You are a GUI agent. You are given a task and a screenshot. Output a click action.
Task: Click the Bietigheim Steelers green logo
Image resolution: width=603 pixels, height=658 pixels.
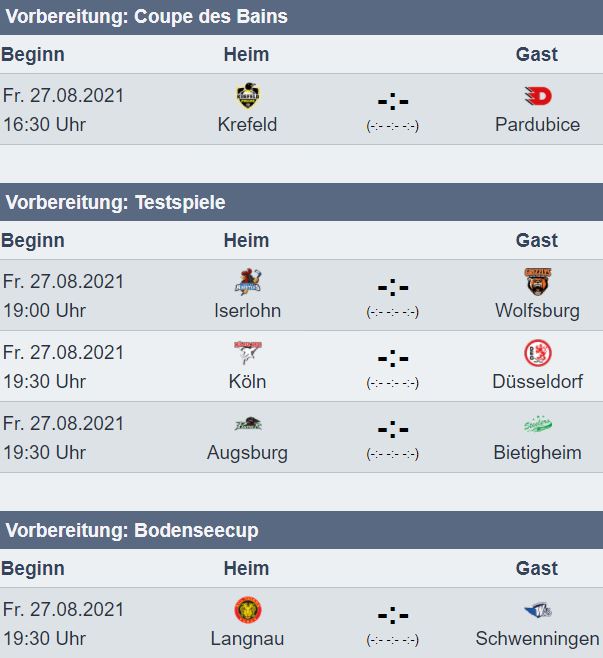(x=538, y=424)
